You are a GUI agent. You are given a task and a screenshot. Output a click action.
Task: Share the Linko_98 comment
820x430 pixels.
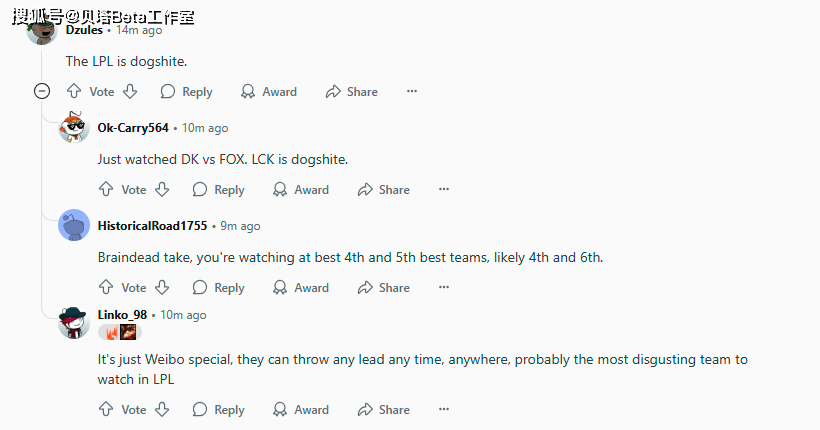pos(383,409)
